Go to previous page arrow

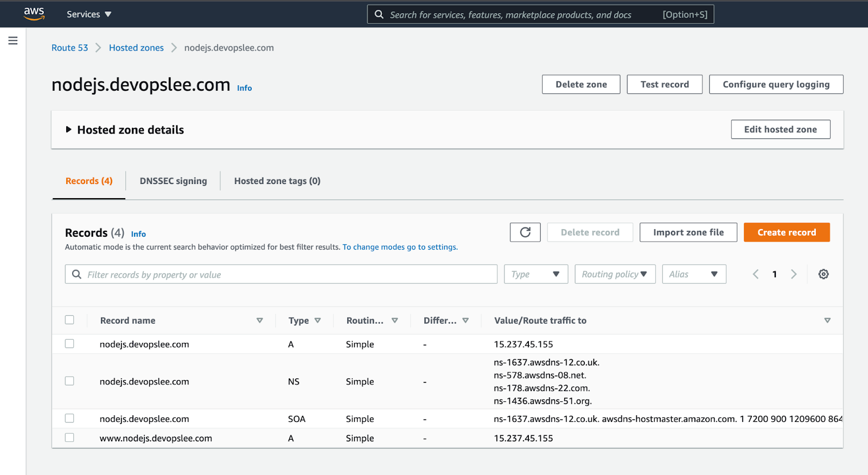756,274
